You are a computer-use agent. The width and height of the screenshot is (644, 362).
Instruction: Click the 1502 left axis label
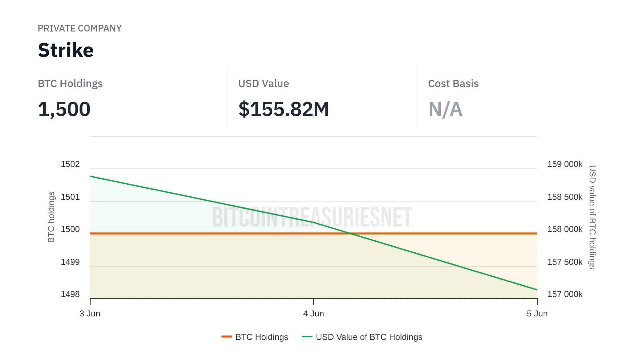(70, 164)
